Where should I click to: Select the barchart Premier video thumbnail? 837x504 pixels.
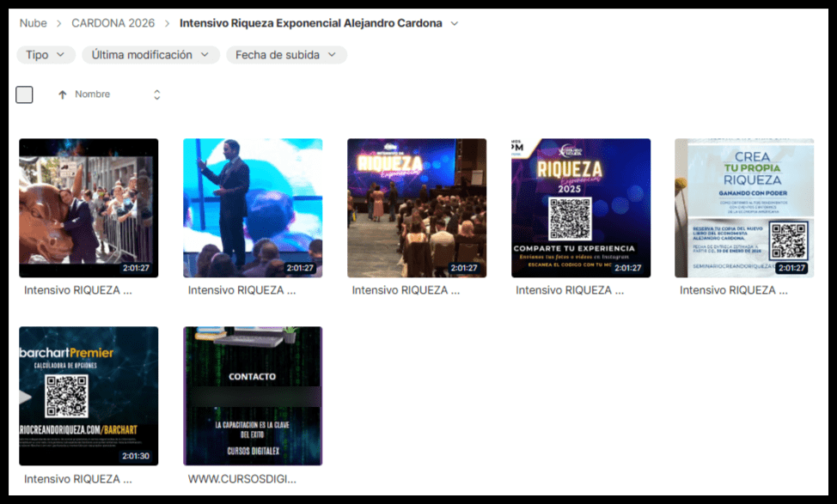(89, 395)
